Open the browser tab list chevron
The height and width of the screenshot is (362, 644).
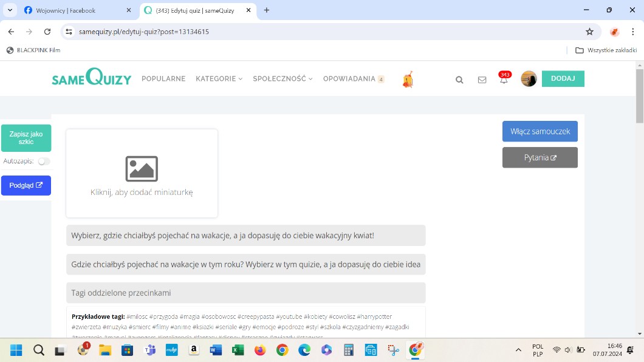click(x=10, y=10)
